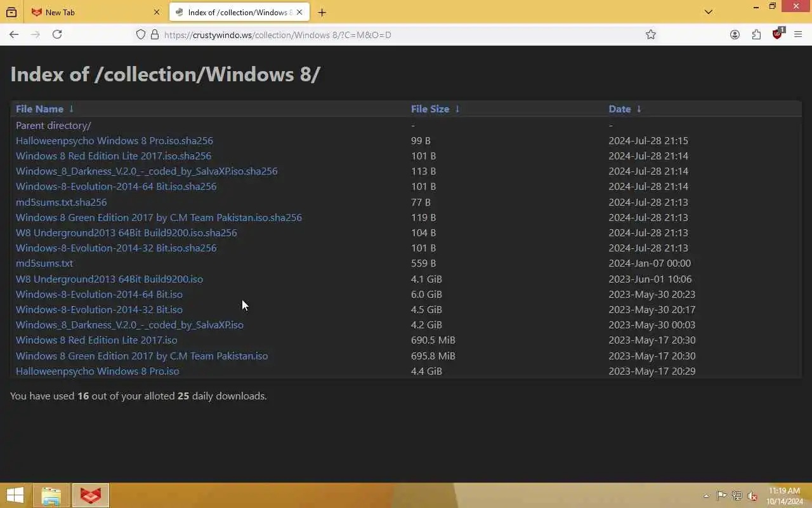
Task: Switch to the New Tab tab
Action: click(95, 12)
